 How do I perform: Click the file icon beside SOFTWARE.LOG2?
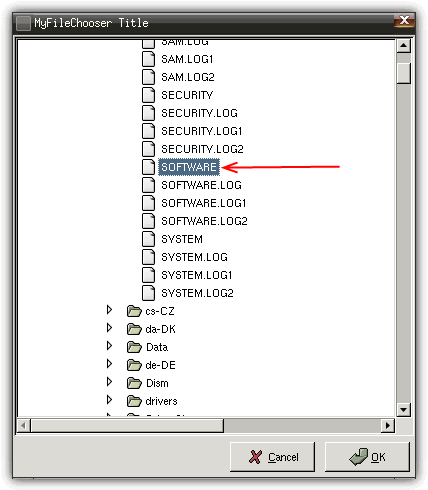pyautogui.click(x=148, y=221)
